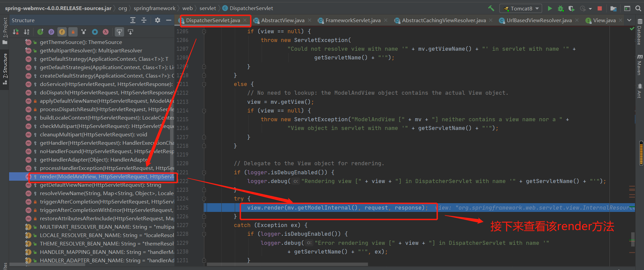Collapse the if block fold at line 1205

click(204, 31)
